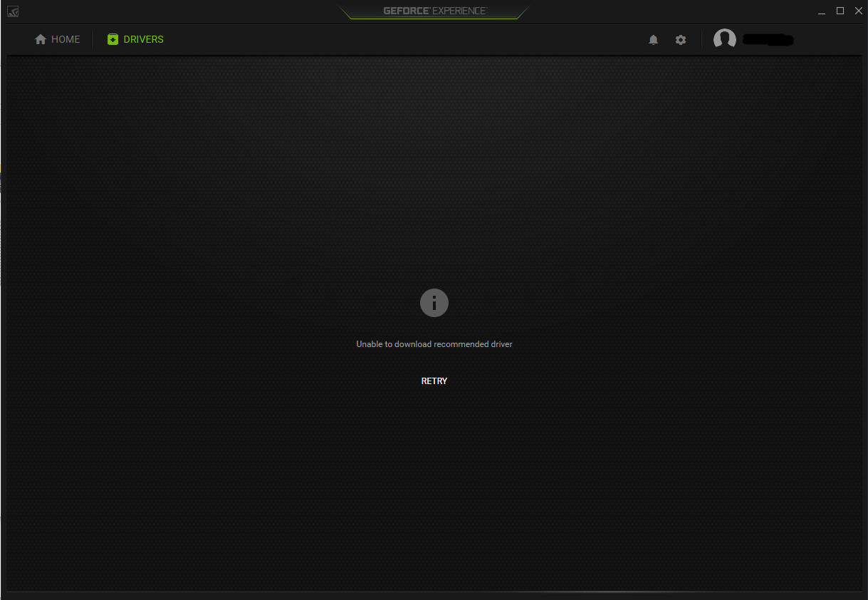Image resolution: width=868 pixels, height=600 pixels.
Task: Click the info icon above the error message
Action: (434, 303)
